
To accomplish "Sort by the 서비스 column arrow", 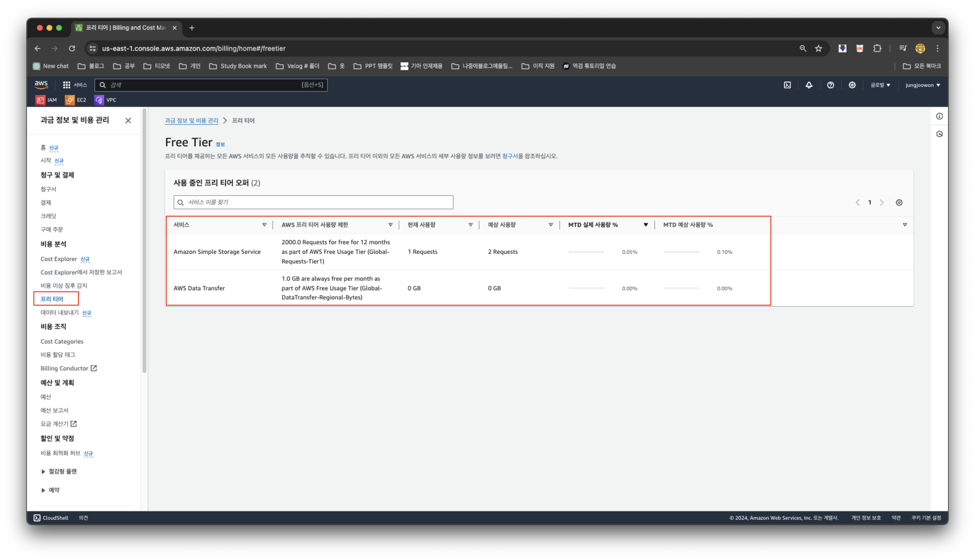I will pyautogui.click(x=264, y=225).
